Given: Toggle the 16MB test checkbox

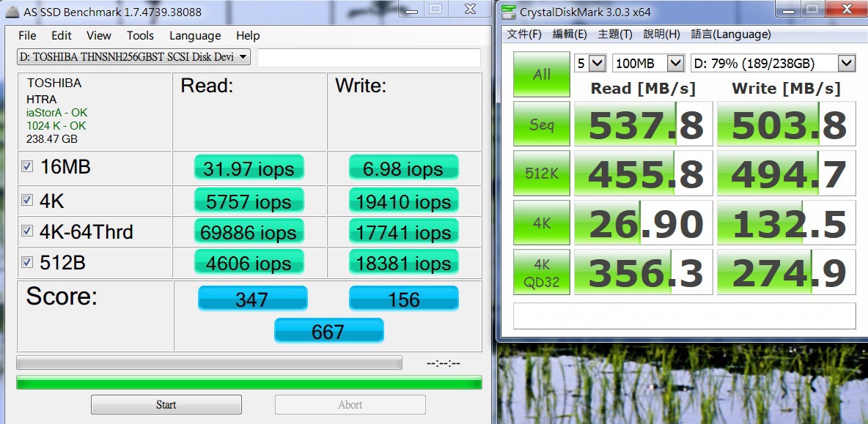Looking at the screenshot, I should tap(26, 166).
